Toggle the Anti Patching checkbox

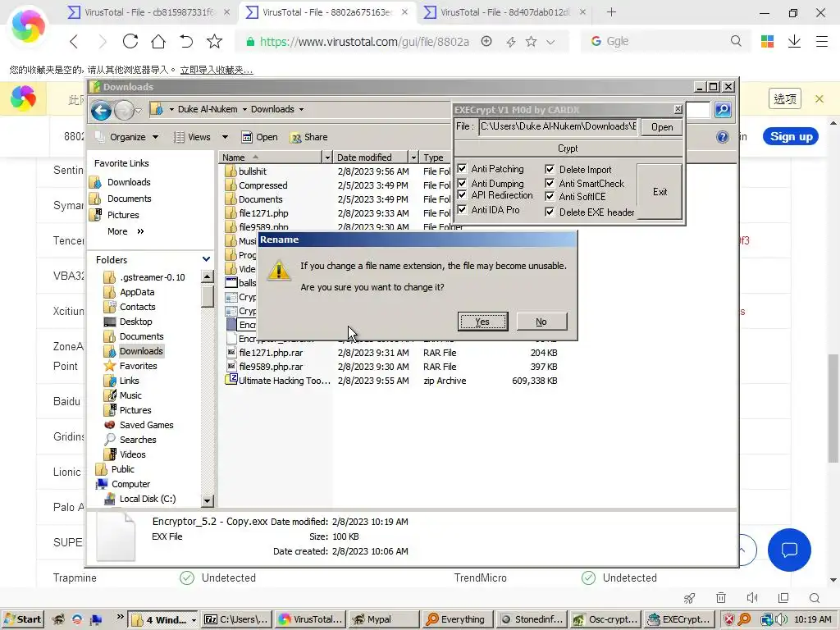click(x=462, y=169)
